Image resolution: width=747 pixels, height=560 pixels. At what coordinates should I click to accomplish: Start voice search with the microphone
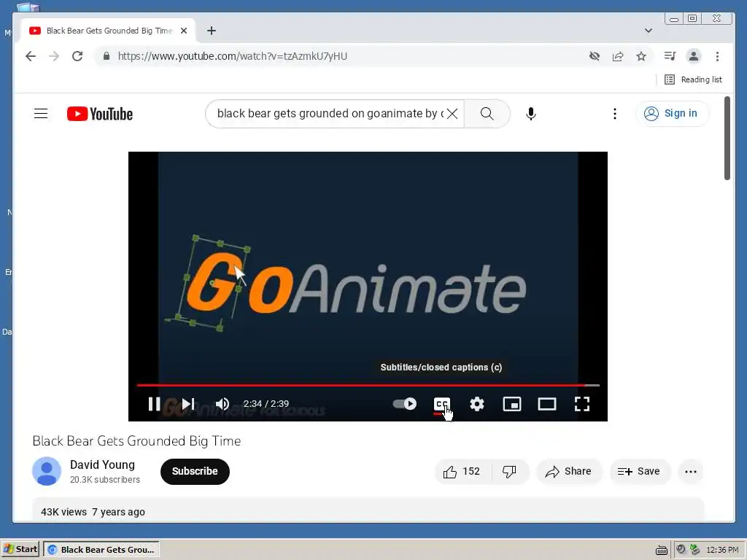pyautogui.click(x=531, y=114)
